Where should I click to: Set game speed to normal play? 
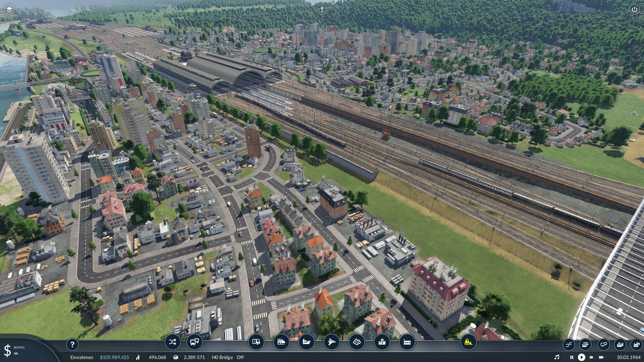[581, 357]
